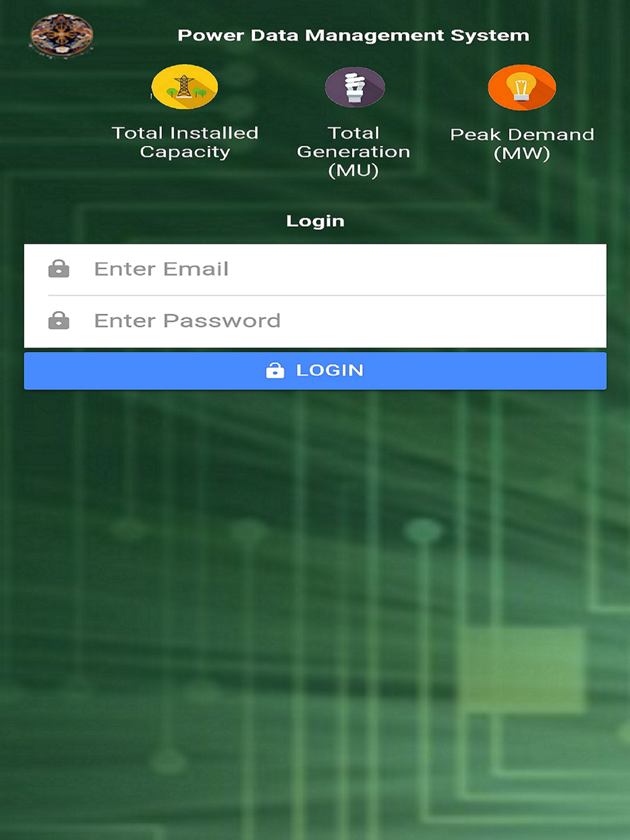Click the green circular node in background
630x840 pixels.
[423, 531]
